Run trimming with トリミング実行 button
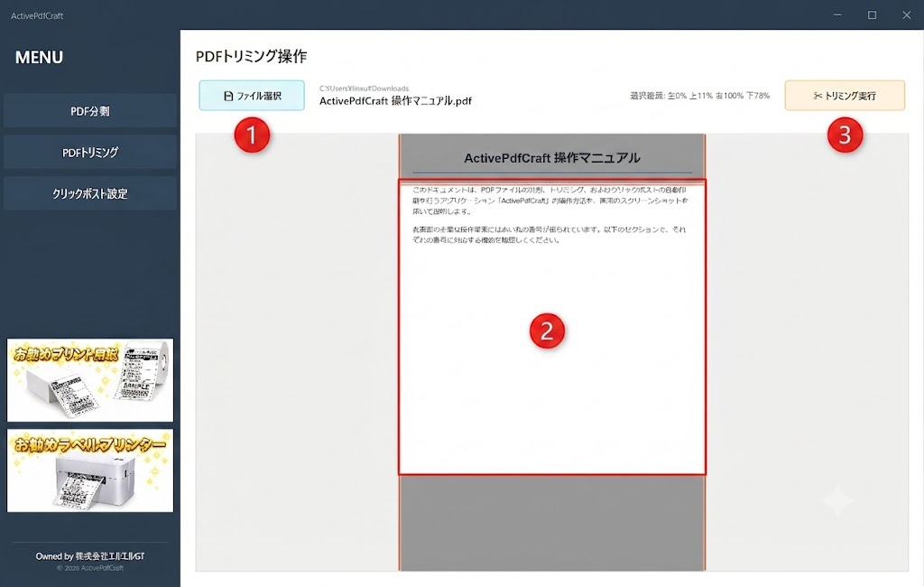Viewport: 924px width, 587px height. (x=845, y=96)
